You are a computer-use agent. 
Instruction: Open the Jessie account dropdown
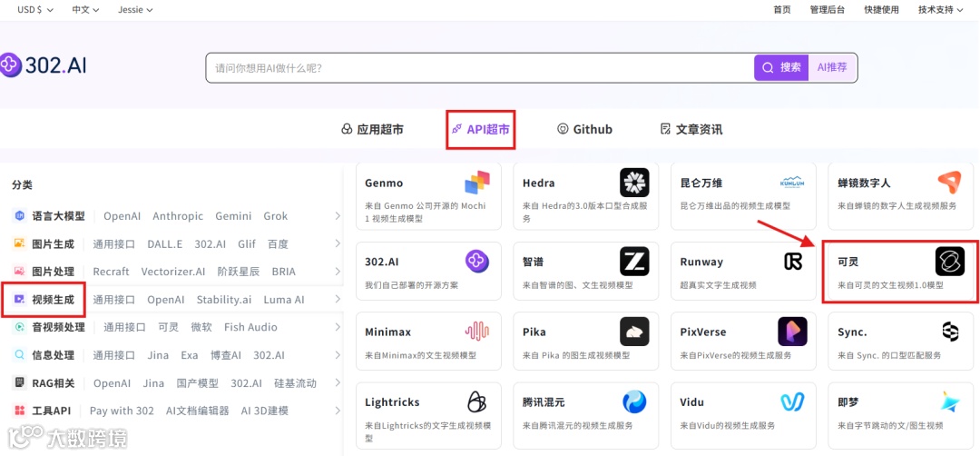point(135,9)
